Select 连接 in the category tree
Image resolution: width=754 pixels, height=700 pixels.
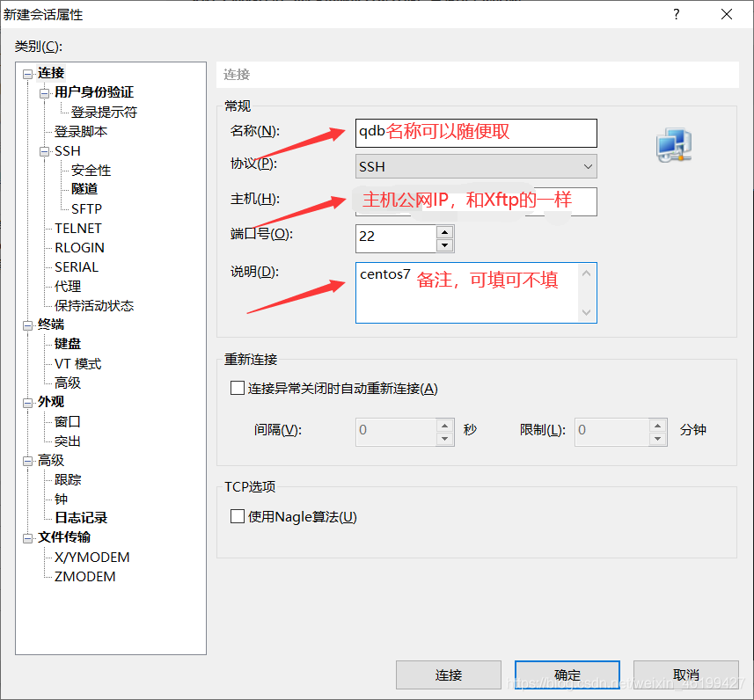(51, 73)
